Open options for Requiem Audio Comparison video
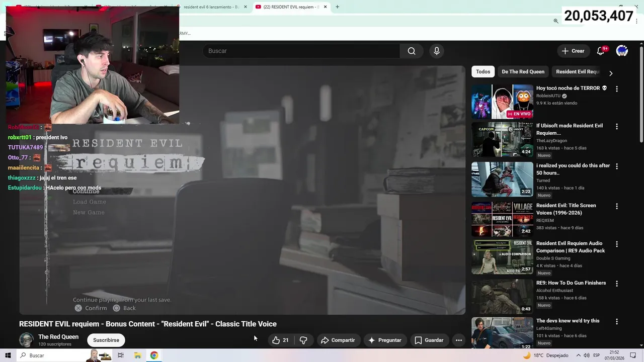Screen dimensions: 644x362 pos(617,244)
